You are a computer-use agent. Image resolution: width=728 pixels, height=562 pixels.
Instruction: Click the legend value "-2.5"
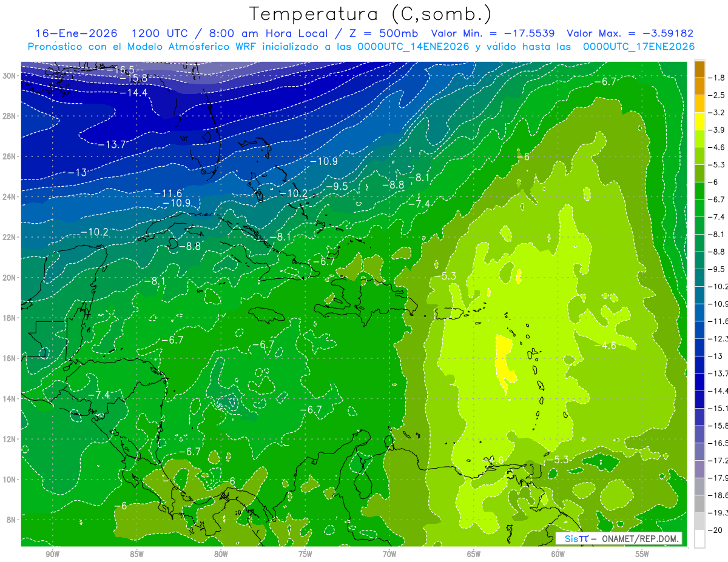pos(716,95)
